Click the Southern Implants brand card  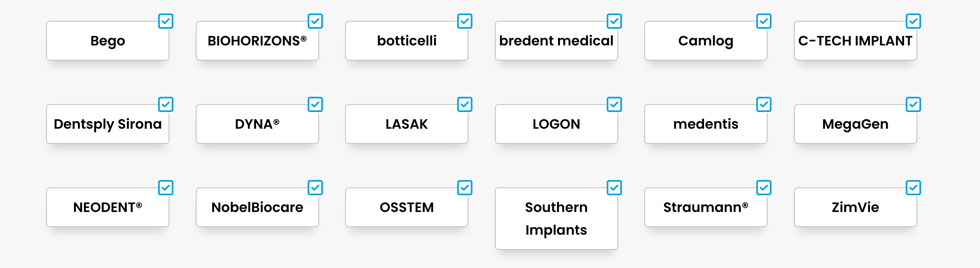pos(556,218)
